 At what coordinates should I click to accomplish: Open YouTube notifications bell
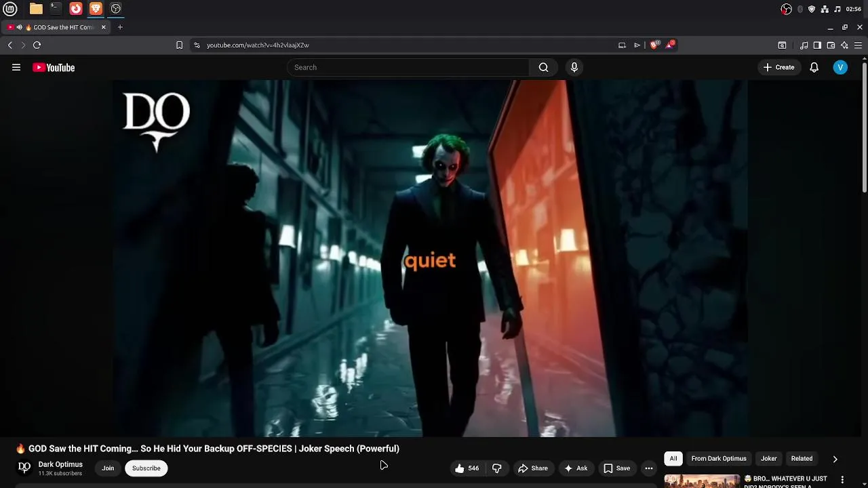tap(814, 67)
